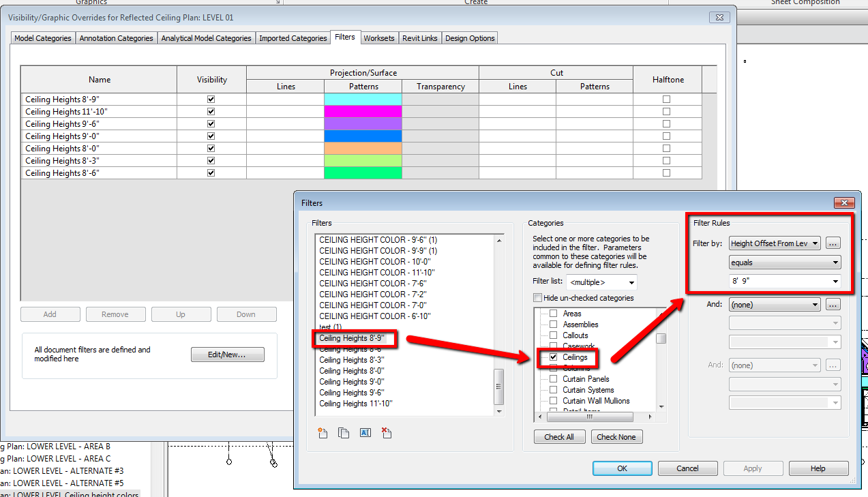Switch to the Worksets tab
The width and height of the screenshot is (868, 497).
click(x=379, y=37)
